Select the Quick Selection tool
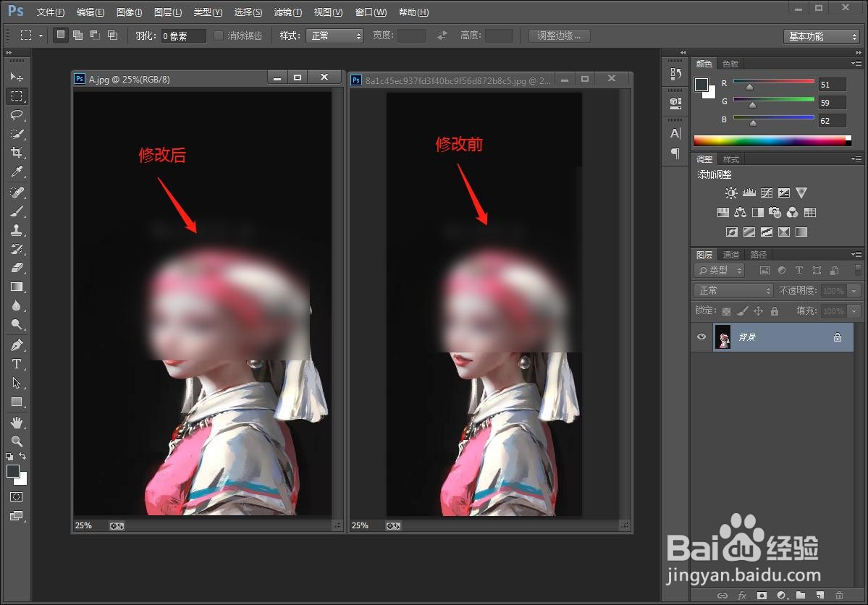This screenshot has width=868, height=605. [x=17, y=133]
